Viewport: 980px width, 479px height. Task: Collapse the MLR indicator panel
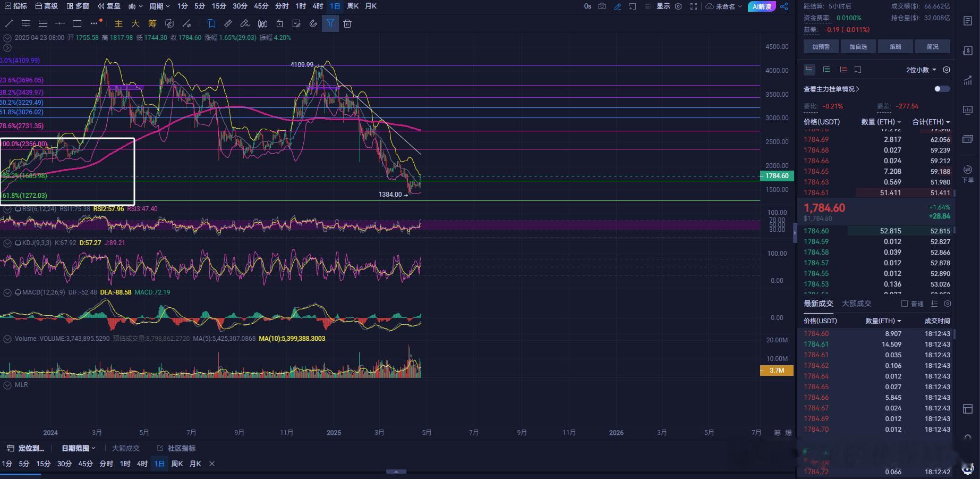click(x=7, y=385)
